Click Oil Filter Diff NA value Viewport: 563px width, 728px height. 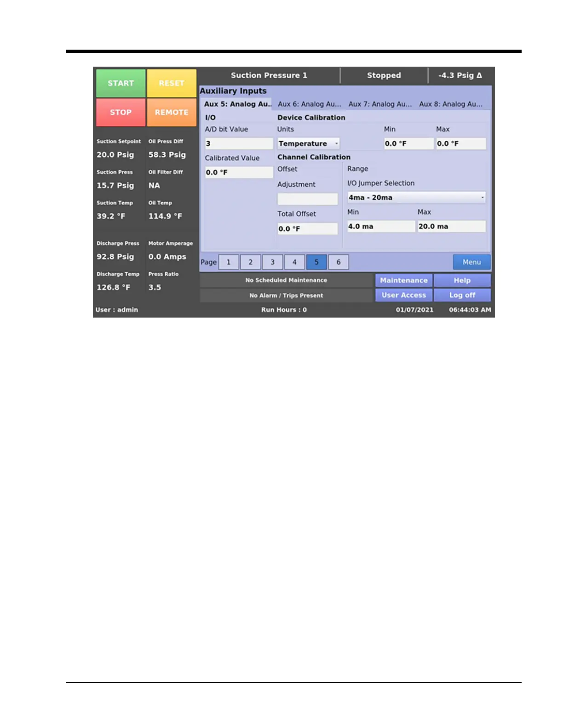click(154, 186)
